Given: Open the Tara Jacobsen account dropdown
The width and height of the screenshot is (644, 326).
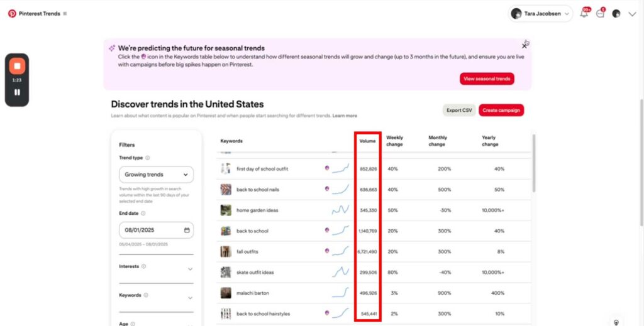Looking at the screenshot, I should click(x=540, y=14).
